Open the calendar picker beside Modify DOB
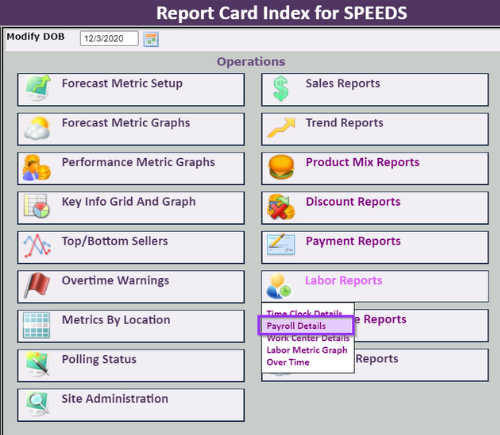Screen dimensions: 500x435 click(151, 39)
